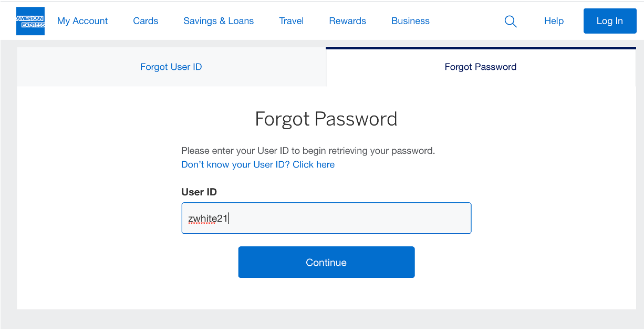Click the password retrieval instruction text
Viewport: 644px width, 333px height.
click(307, 151)
